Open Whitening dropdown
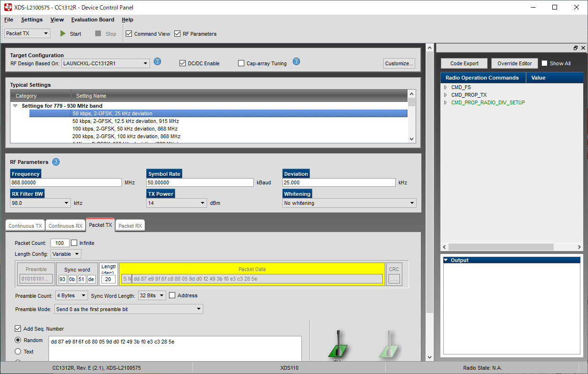Viewport: 588px width, 374px height. (349, 203)
